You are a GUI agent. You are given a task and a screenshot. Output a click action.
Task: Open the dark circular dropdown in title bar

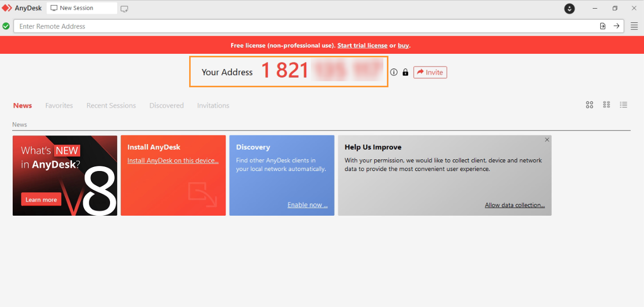[569, 9]
